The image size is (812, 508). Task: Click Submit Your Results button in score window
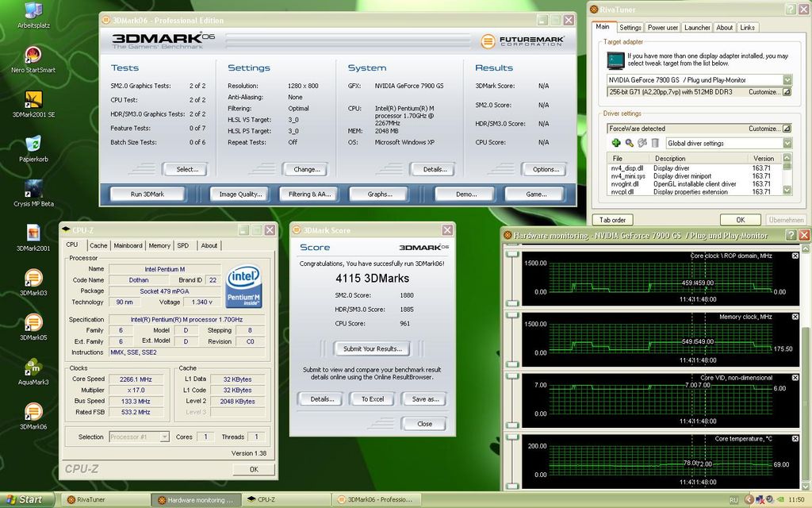pos(373,349)
